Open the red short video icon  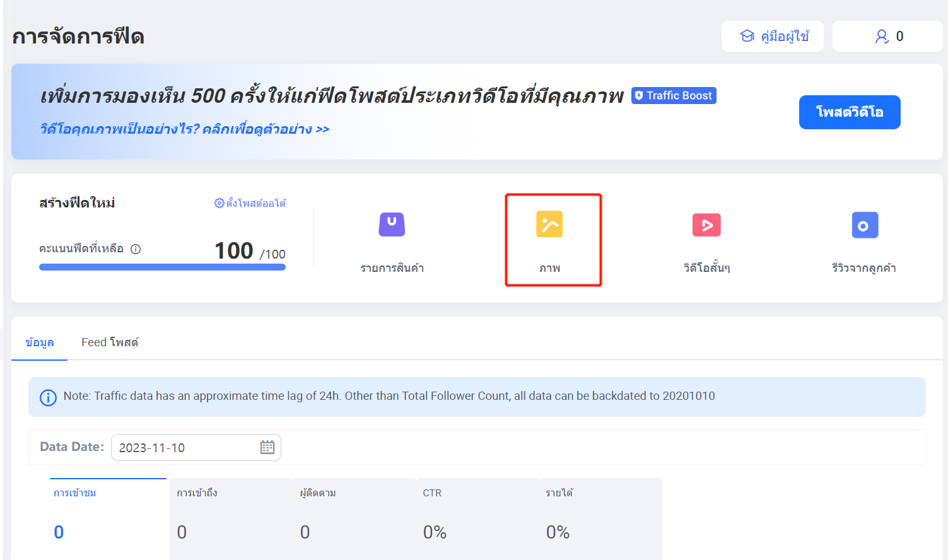pyautogui.click(x=706, y=225)
